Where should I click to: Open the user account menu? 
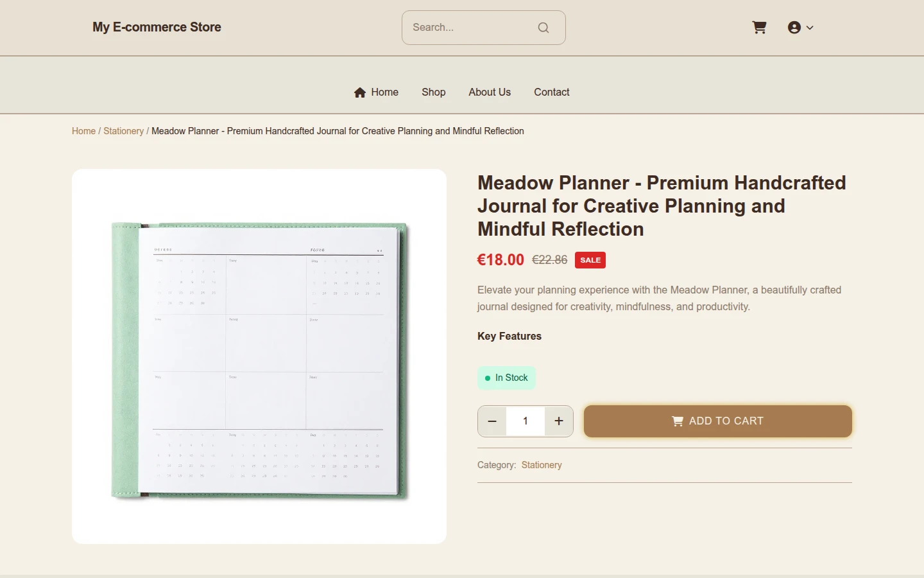pos(801,28)
